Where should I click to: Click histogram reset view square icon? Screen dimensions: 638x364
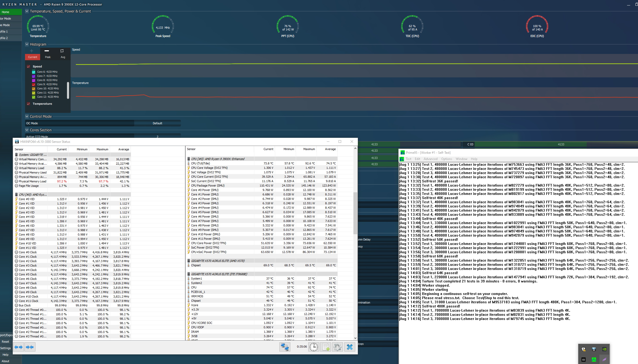point(62,51)
